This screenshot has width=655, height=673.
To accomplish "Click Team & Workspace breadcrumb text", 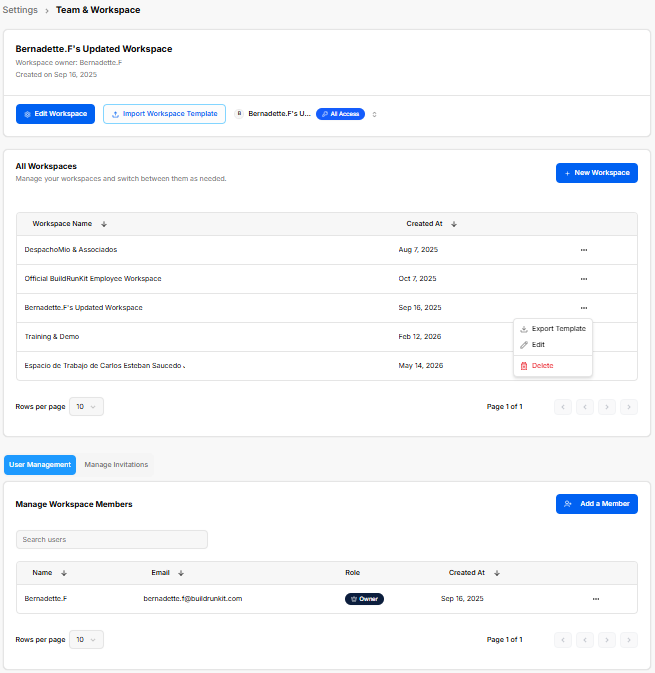I will point(98,10).
